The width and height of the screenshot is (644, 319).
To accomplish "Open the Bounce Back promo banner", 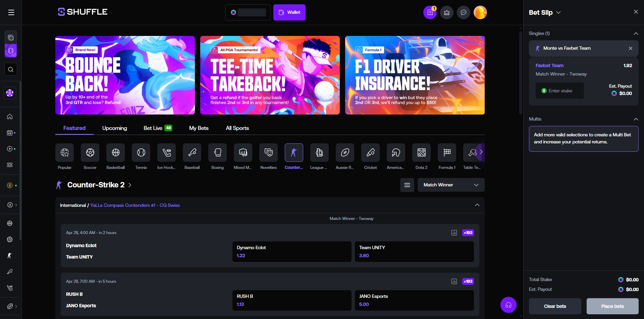I will coord(125,75).
